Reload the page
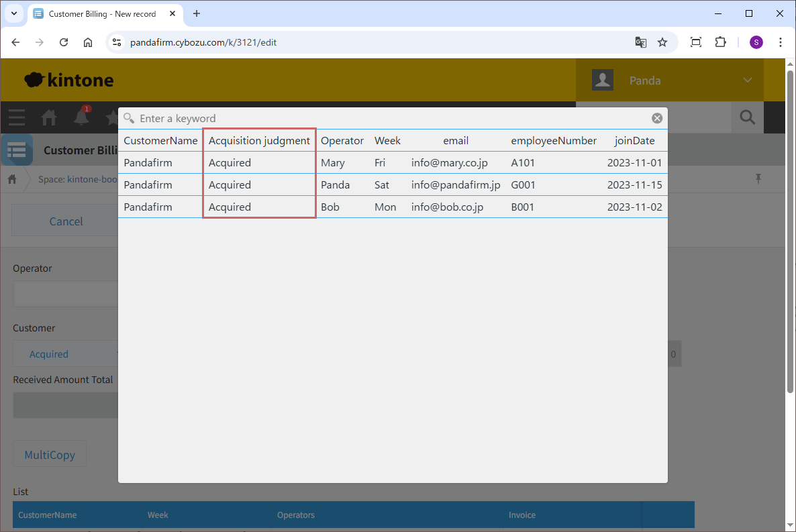 [x=64, y=42]
